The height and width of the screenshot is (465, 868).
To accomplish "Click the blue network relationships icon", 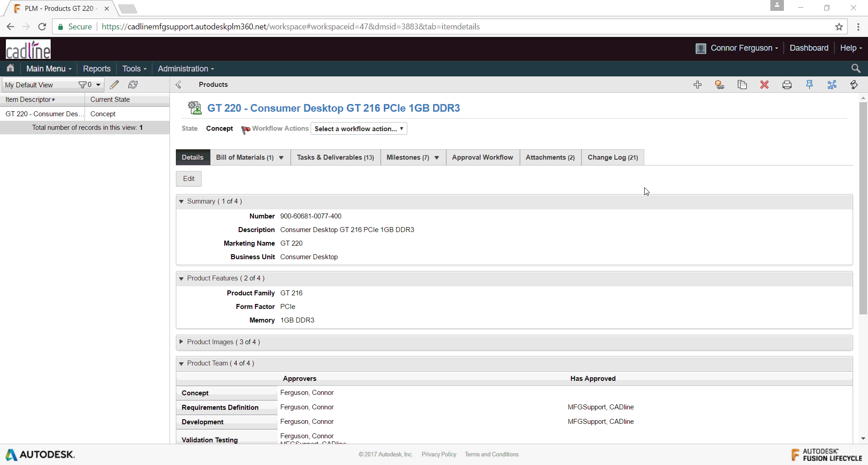I will (832, 85).
